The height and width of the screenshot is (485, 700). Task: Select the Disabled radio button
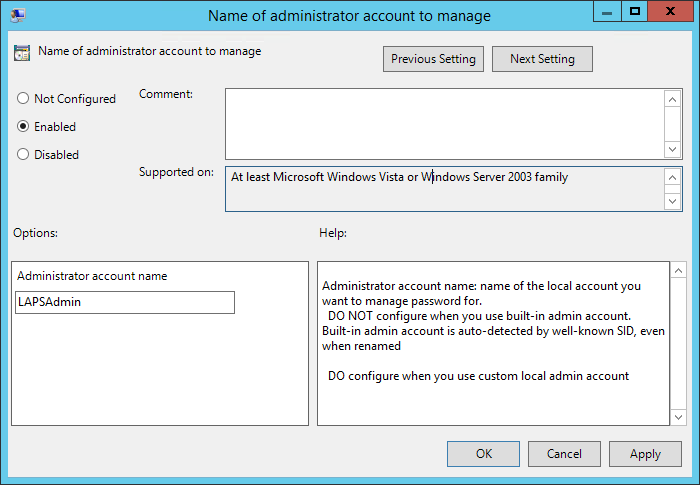[23, 155]
